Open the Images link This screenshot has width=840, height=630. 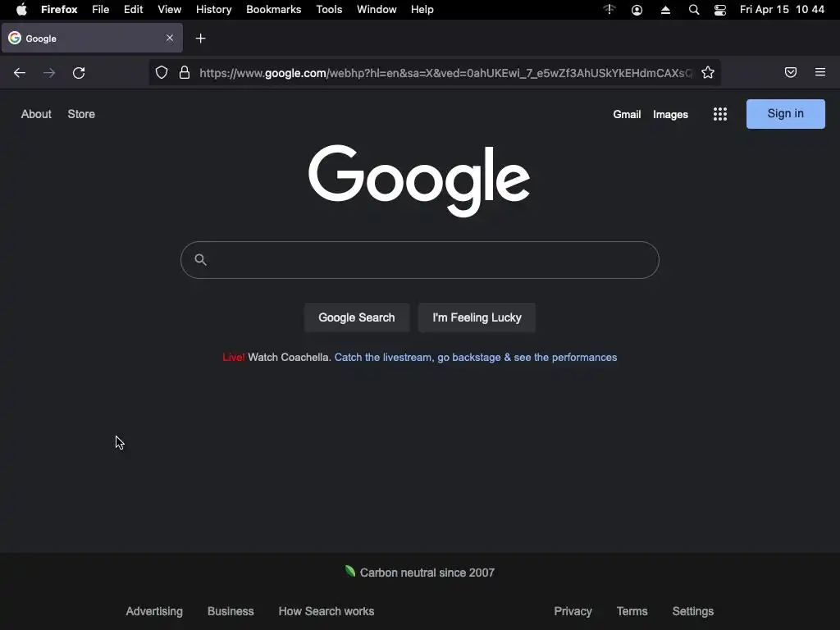click(670, 115)
